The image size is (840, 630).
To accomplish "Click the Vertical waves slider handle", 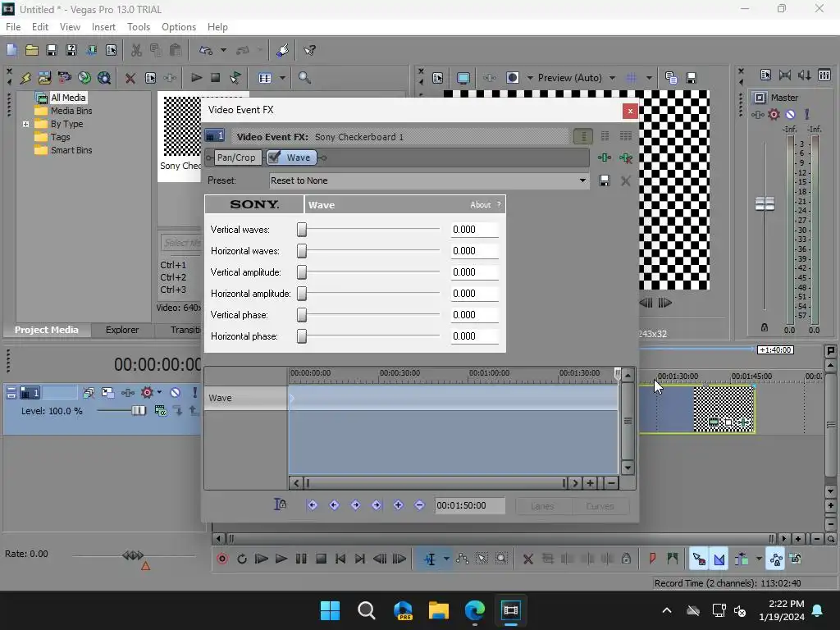I will tap(302, 230).
